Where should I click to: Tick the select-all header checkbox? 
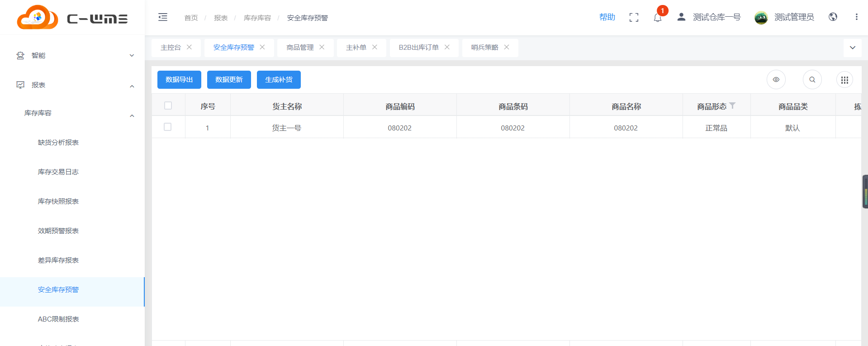pos(168,106)
